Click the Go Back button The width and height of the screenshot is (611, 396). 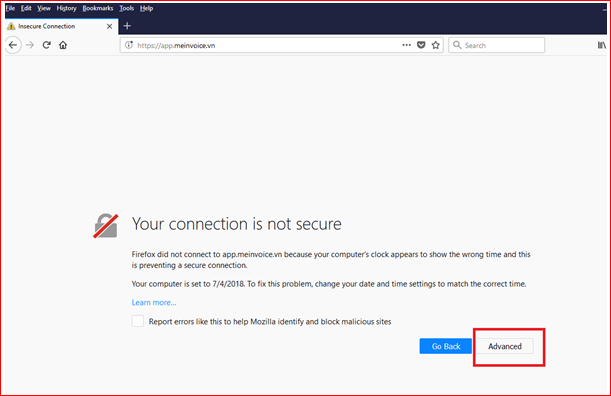pyautogui.click(x=446, y=346)
